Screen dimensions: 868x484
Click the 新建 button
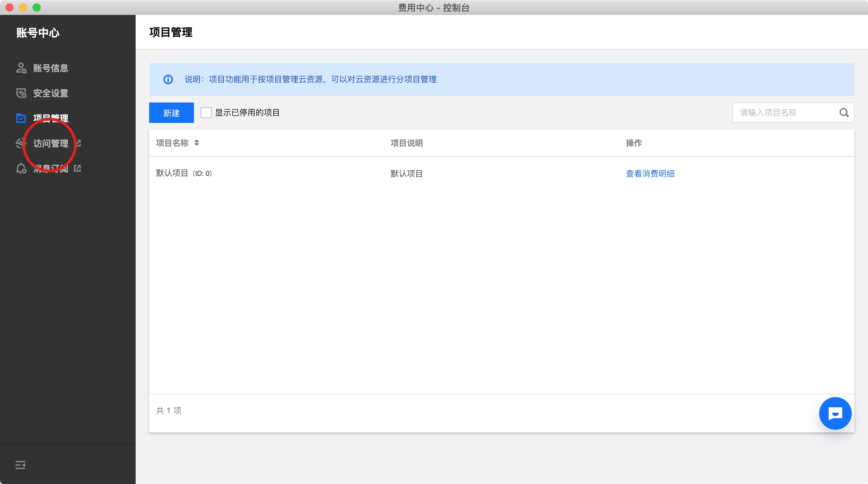171,113
